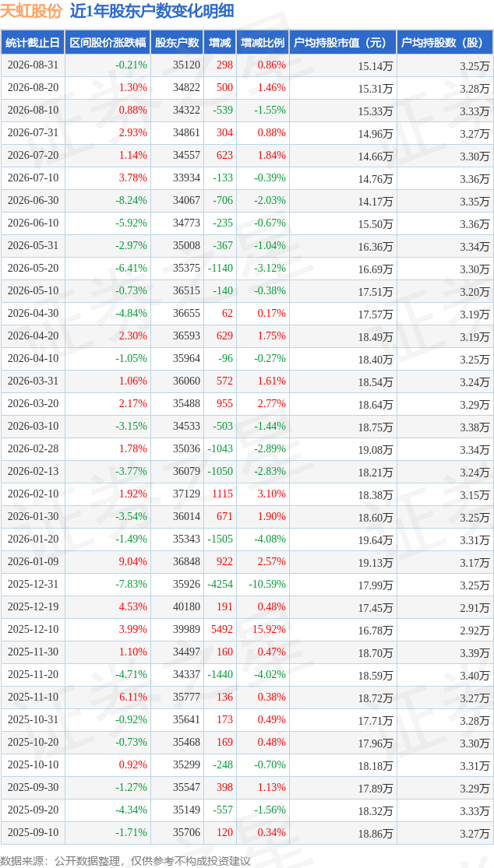Click the 2025-09-10 date cell
The height and width of the screenshot is (868, 494).
tap(33, 832)
